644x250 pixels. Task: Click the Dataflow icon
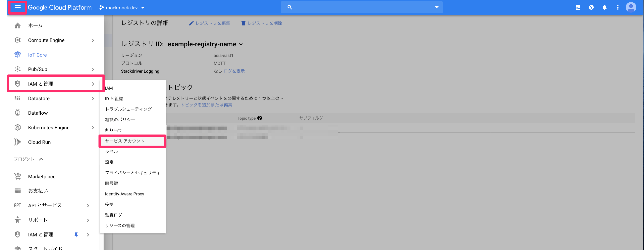[18, 113]
